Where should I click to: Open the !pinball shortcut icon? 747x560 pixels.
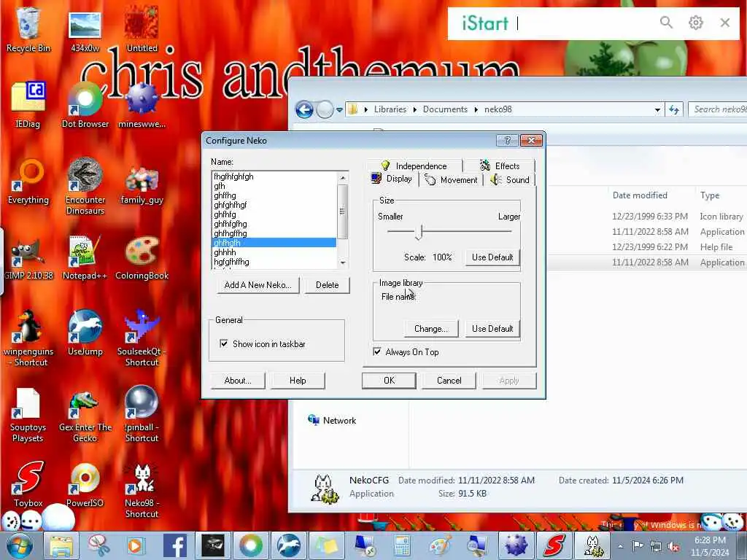click(x=142, y=414)
